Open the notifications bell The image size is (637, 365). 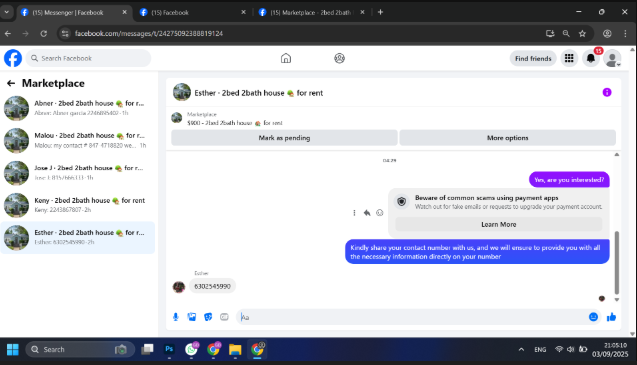point(591,59)
